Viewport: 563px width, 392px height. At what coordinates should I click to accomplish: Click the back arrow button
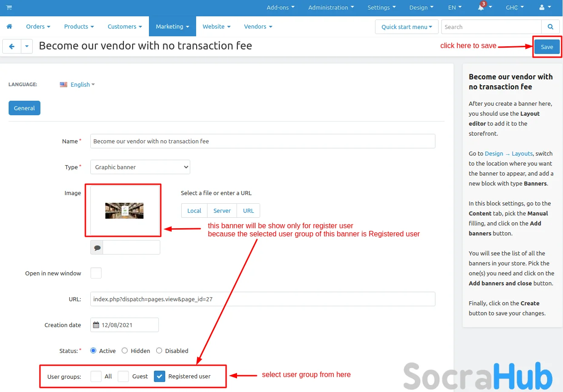12,46
